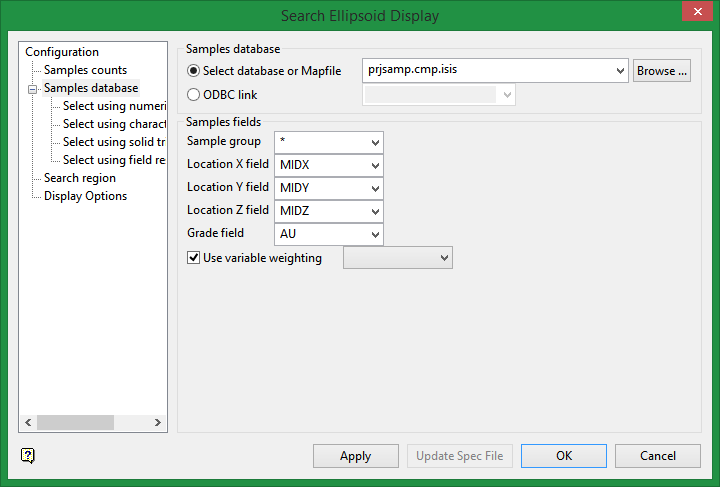Image resolution: width=720 pixels, height=487 pixels.
Task: Go to Display Options page
Action: (x=85, y=196)
